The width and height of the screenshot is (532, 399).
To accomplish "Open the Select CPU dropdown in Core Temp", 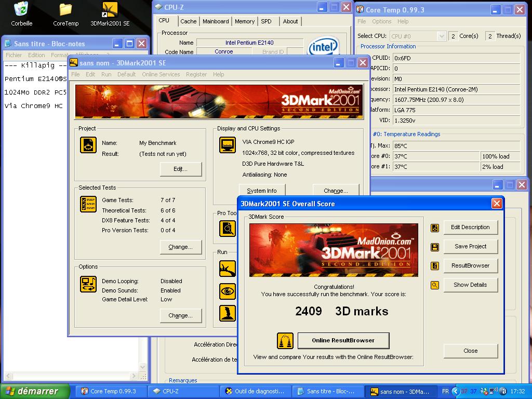I will click(x=442, y=36).
